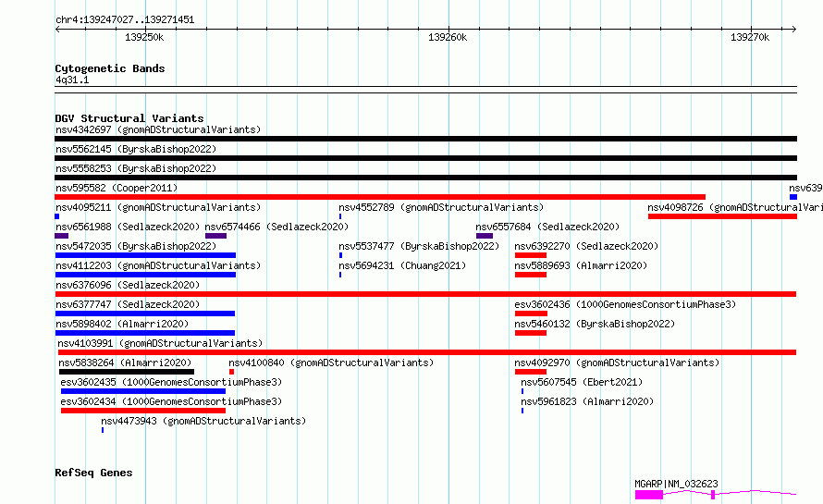Click the left arrow on the ruler
The width and height of the screenshot is (823, 504).
(x=57, y=30)
